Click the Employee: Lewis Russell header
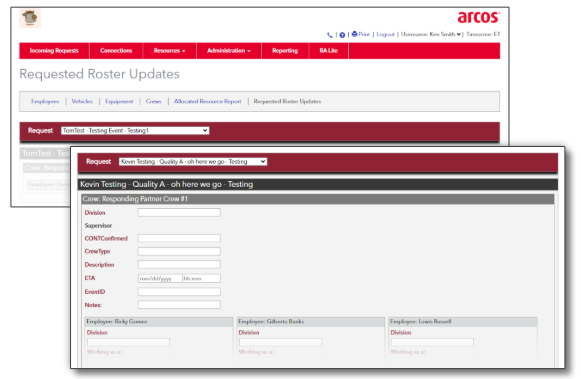This screenshot has height=379, width=581. pyautogui.click(x=463, y=322)
